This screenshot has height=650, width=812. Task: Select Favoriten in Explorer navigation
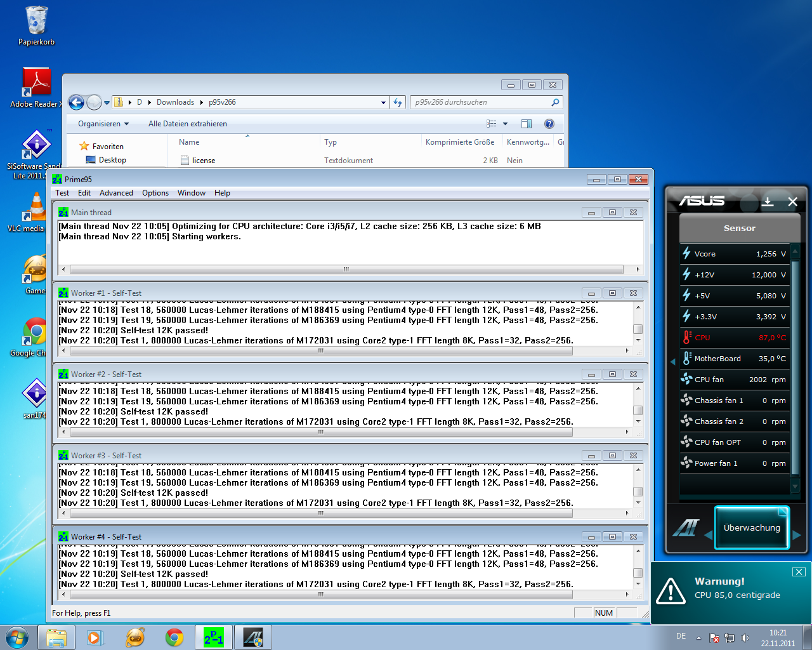[108, 146]
